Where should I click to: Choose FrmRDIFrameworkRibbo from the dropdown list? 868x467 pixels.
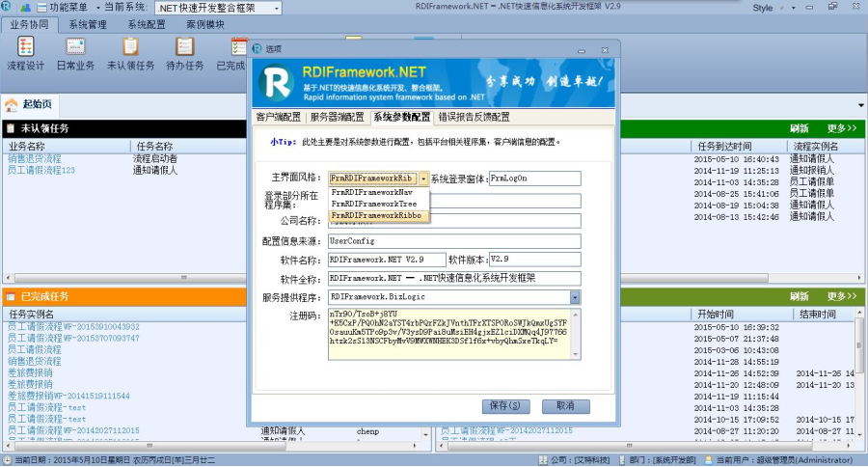[x=379, y=215]
